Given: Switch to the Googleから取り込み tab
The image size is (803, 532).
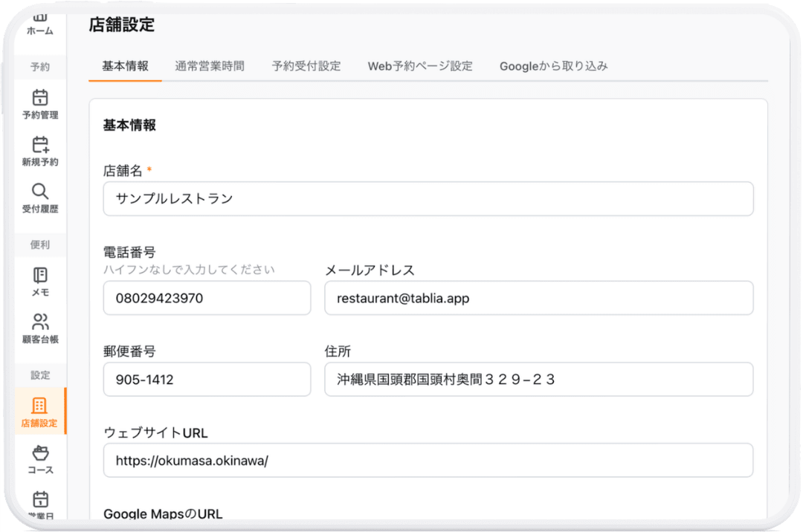Looking at the screenshot, I should pos(554,65).
